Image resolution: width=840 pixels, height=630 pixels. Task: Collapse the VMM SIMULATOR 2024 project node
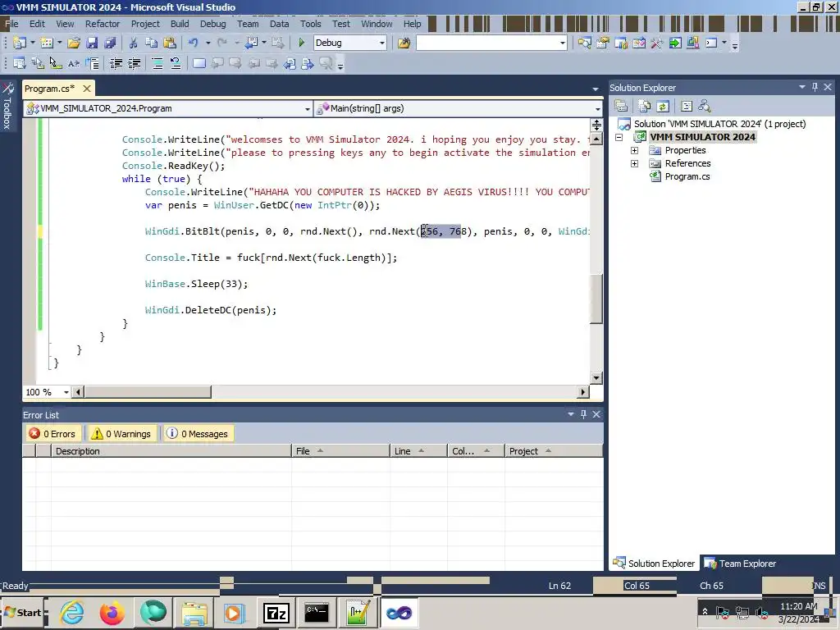[619, 137]
